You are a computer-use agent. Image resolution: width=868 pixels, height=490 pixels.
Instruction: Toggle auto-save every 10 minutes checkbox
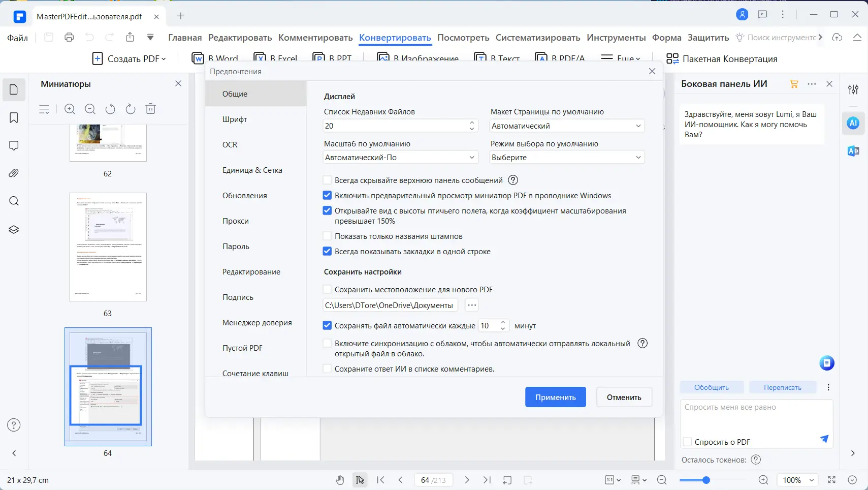[327, 325]
